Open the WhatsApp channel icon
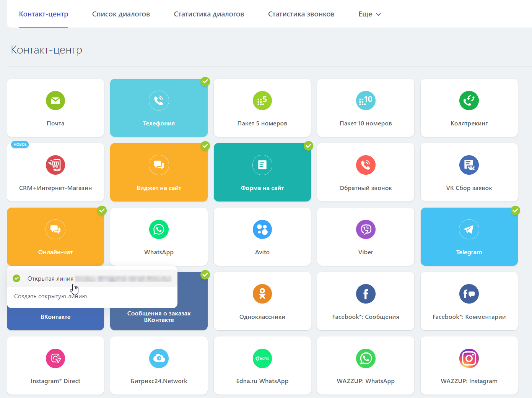Screen dimensions: 532x398 (159, 229)
